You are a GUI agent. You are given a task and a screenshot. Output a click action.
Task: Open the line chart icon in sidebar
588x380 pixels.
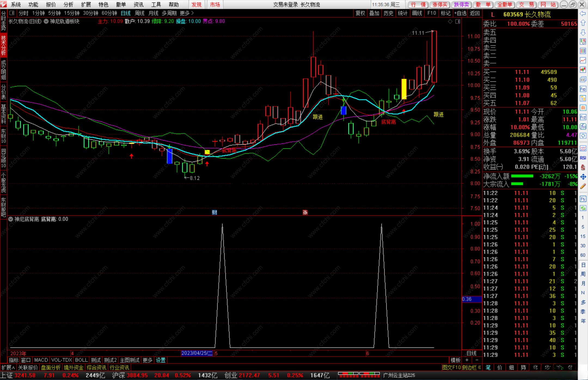[583, 60]
